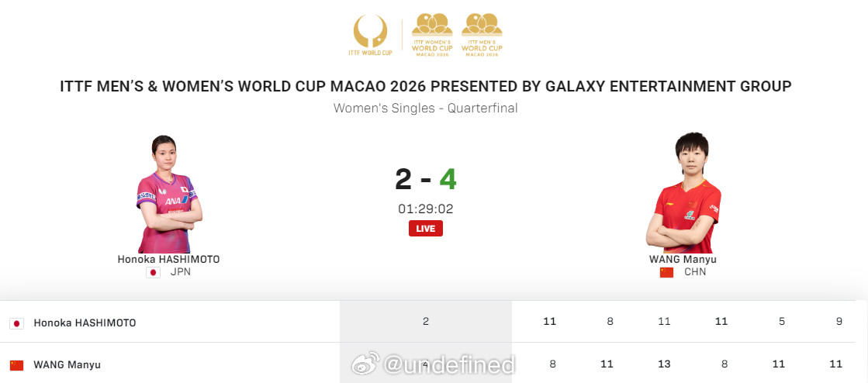Click the China flag beside CHN
868x383 pixels.
tap(666, 272)
